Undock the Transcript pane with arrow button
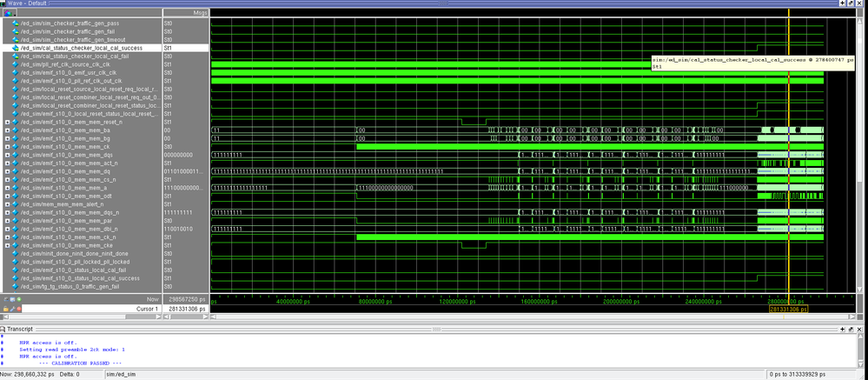 click(x=851, y=329)
